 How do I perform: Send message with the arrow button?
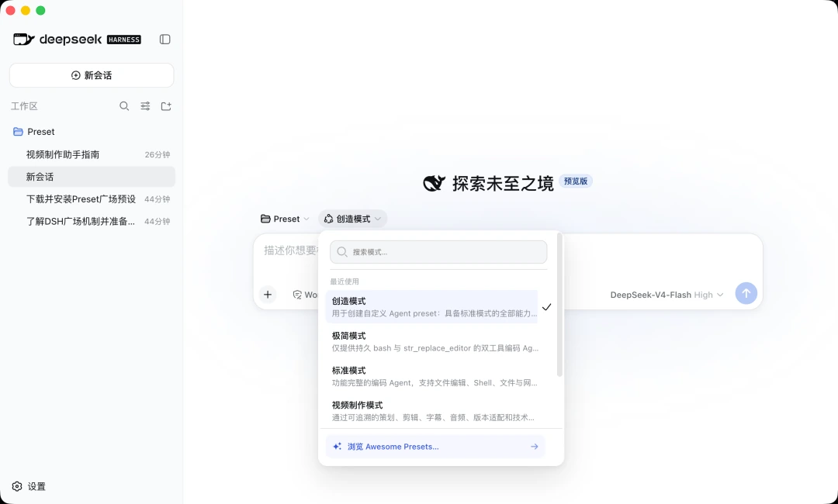(x=746, y=293)
